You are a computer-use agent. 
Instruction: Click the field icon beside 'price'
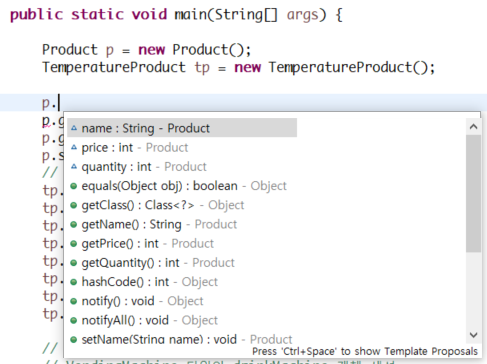coord(74,147)
